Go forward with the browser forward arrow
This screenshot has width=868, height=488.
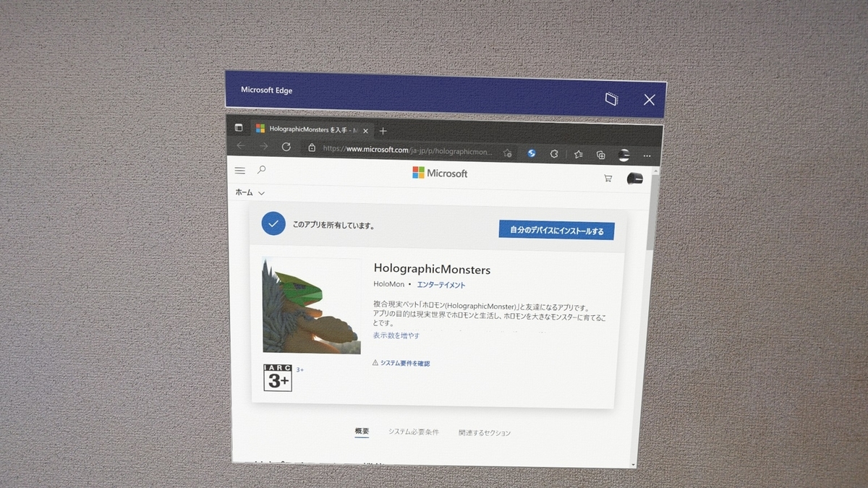point(263,146)
